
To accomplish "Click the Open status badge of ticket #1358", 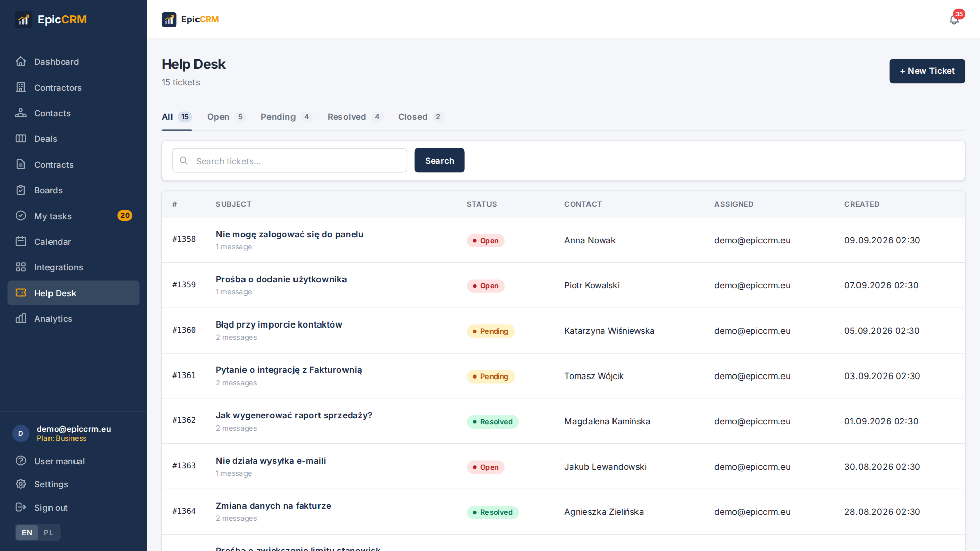I will (x=485, y=241).
